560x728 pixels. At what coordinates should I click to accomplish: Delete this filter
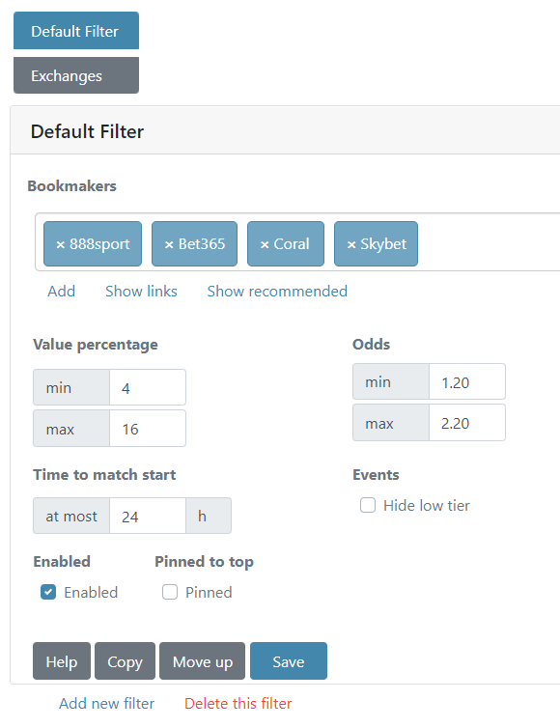[x=238, y=704]
